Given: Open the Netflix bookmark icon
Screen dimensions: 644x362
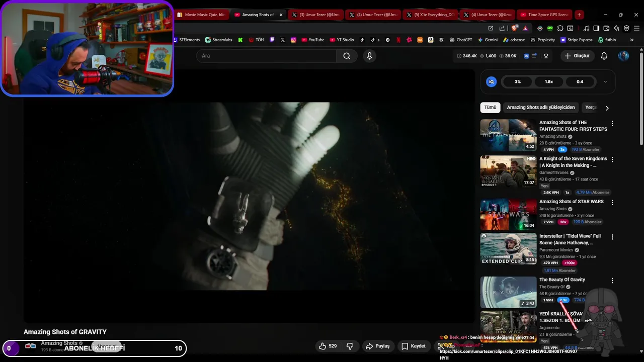Looking at the screenshot, I should click(x=398, y=40).
